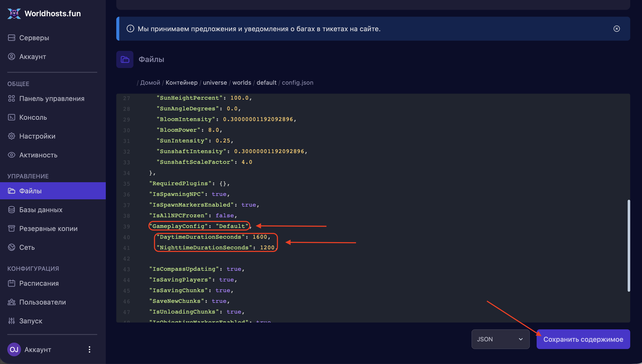Click the Резервные копии archive icon

pyautogui.click(x=12, y=228)
